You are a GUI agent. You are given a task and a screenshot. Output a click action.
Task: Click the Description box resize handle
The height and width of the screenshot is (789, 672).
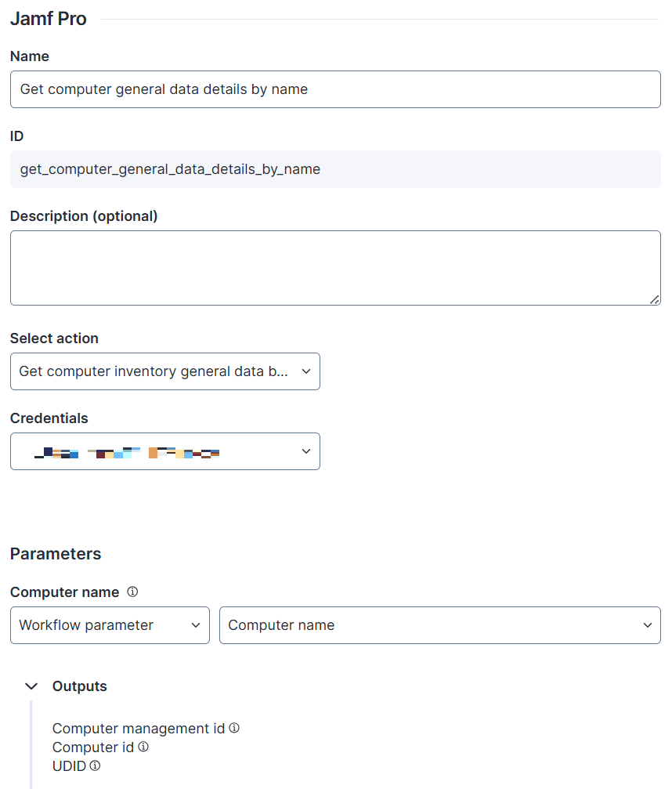pos(655,299)
